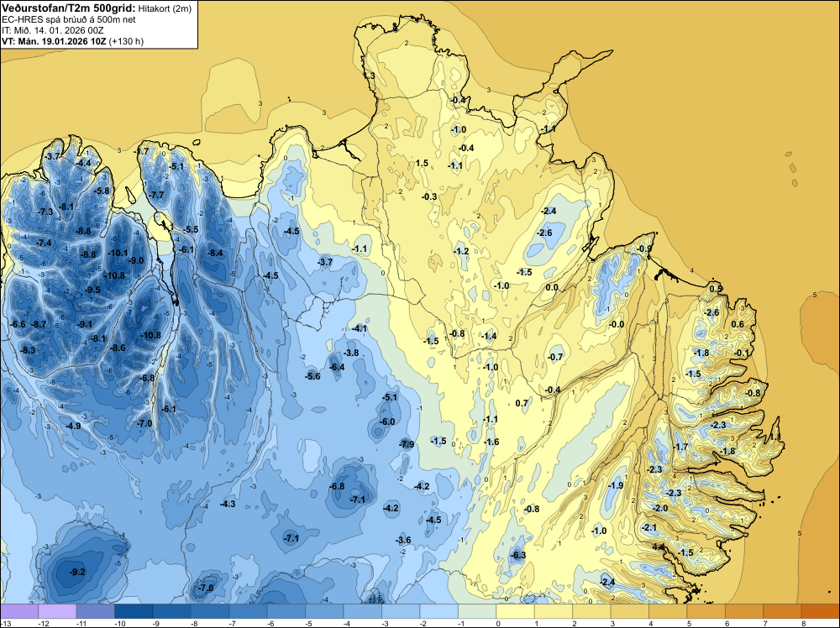Screen dimensions: 840x628
Task: Click the '-0.3' temperature label
Action: (429, 196)
